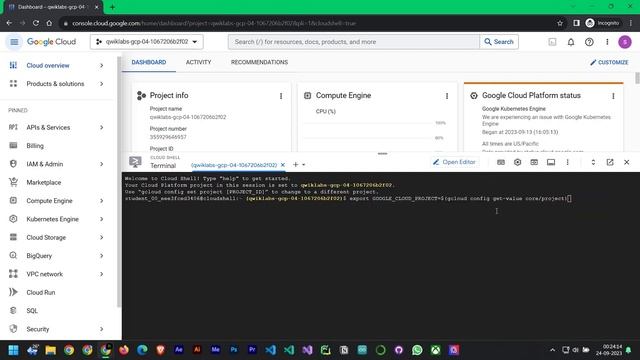Click Cloud Shell web preview icon
The width and height of the screenshot is (640, 360).
pos(534,162)
